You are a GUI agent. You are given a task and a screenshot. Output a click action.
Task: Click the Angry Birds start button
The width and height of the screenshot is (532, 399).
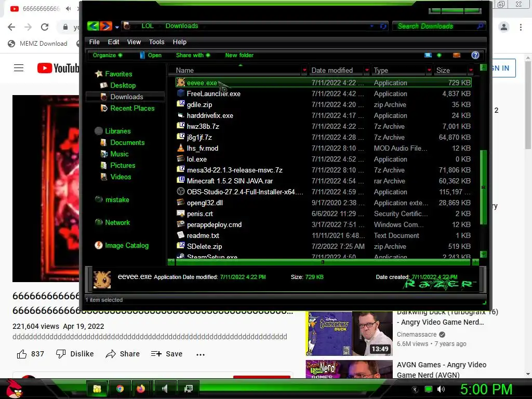[x=14, y=389]
